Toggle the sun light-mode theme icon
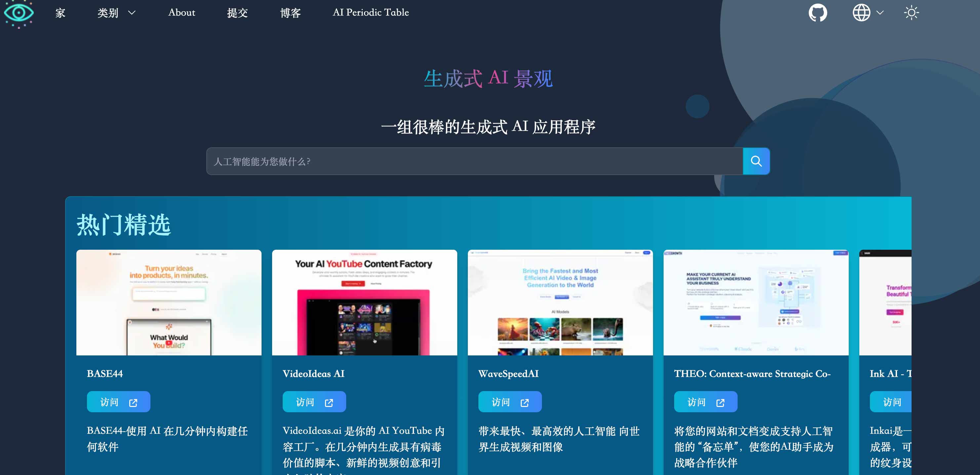This screenshot has height=475, width=980. [911, 13]
